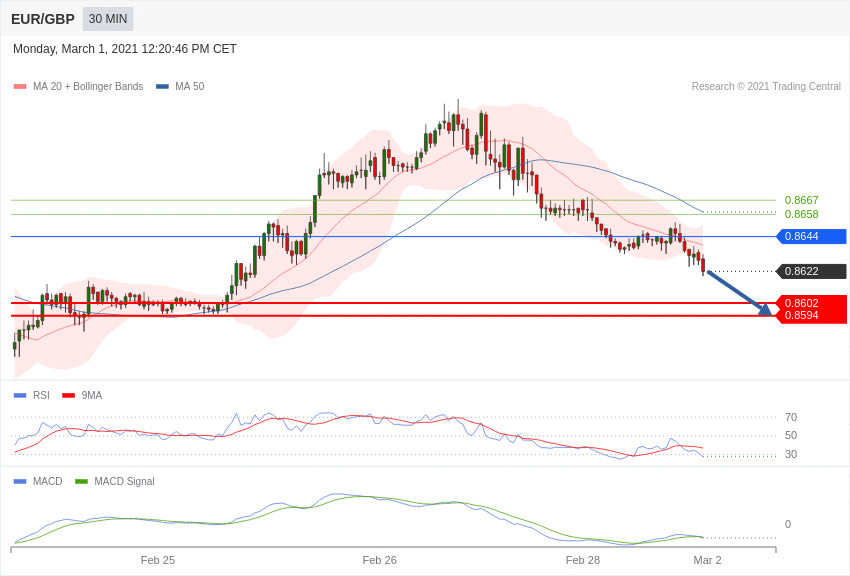Click the red 0.8602 support price tag

811,302
